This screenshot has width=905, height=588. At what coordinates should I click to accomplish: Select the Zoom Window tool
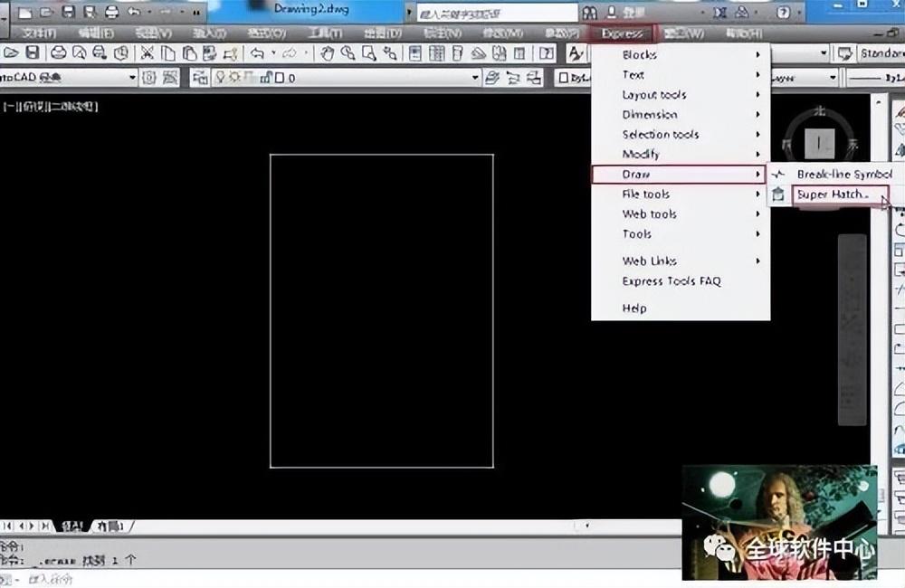pos(369,53)
